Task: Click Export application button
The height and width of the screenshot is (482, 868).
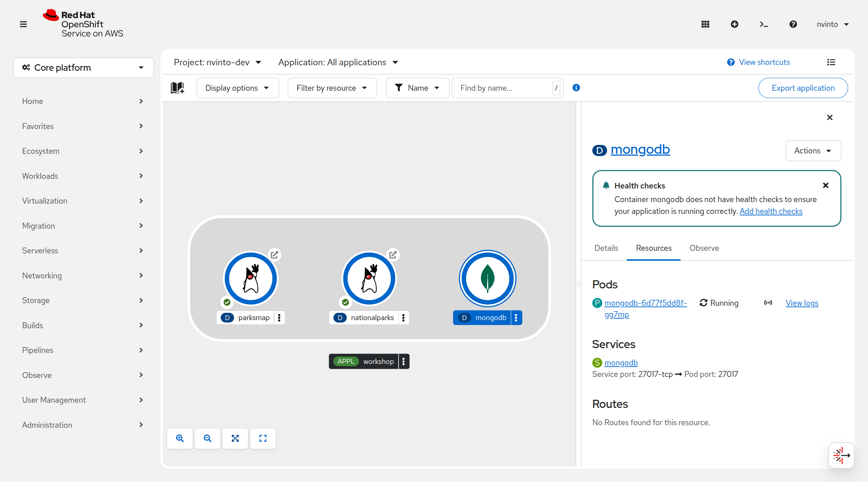Action: 803,88
